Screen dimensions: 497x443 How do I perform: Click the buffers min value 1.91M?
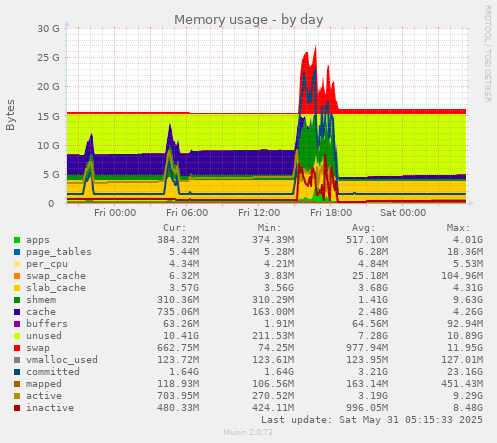tap(279, 324)
